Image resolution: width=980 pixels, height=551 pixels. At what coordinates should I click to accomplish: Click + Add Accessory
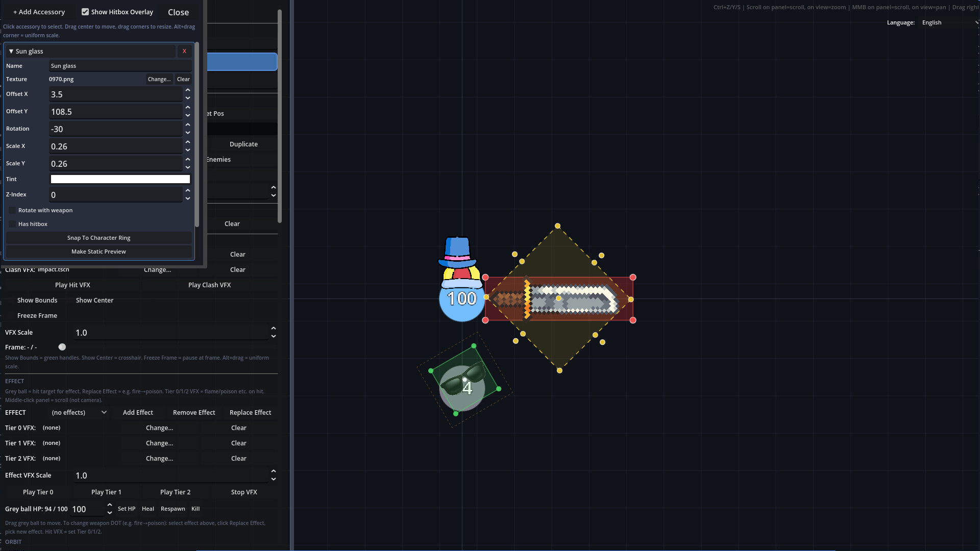tap(39, 12)
